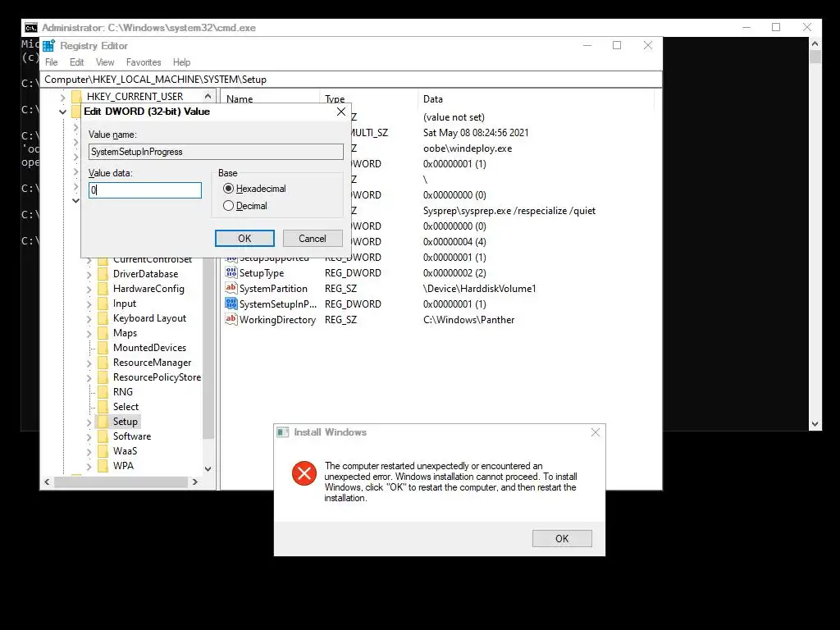The width and height of the screenshot is (840, 630).
Task: Click the Install Windows dialog title icon
Action: (283, 432)
